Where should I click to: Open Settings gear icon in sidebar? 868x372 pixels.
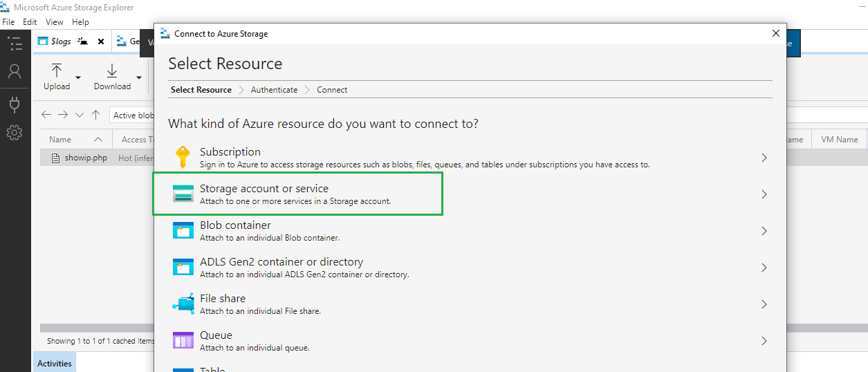tap(15, 132)
